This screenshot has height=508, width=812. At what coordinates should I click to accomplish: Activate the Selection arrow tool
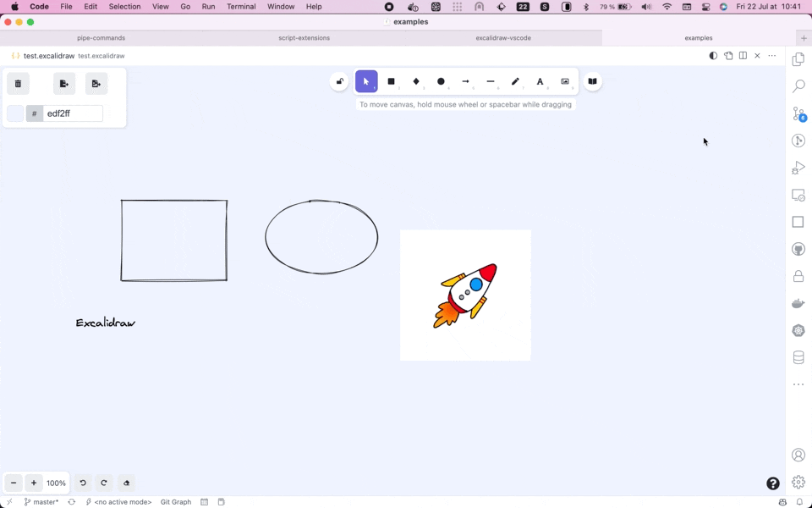(366, 81)
